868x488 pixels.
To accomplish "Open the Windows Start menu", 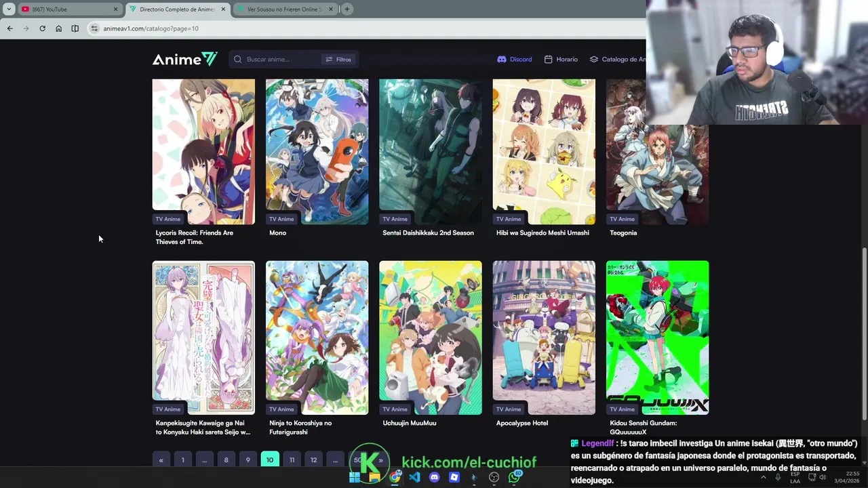I will point(354,477).
